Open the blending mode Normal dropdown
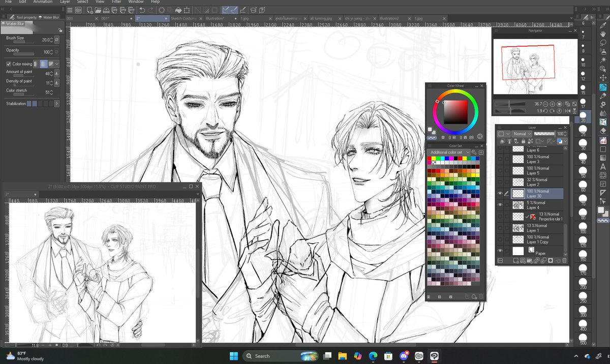The height and width of the screenshot is (364, 610). tap(522, 134)
